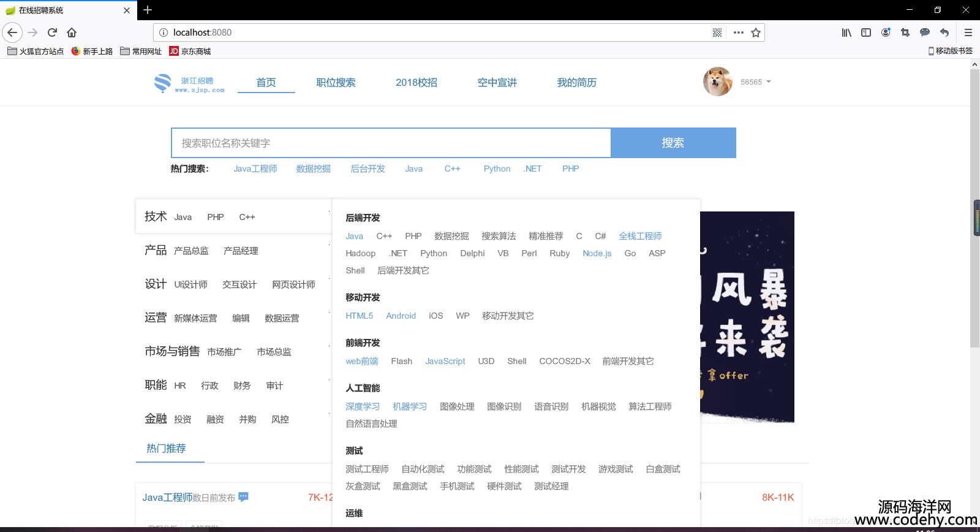
Task: Bookmark this page with the star icon
Action: pos(756,32)
